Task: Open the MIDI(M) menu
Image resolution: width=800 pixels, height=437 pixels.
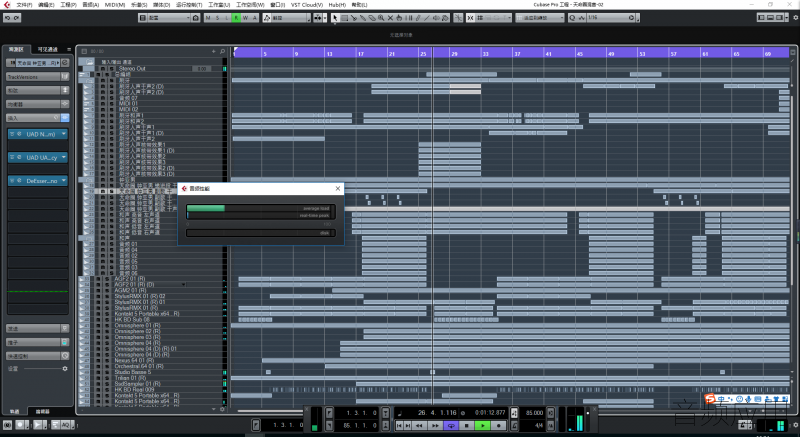Action: coord(115,5)
